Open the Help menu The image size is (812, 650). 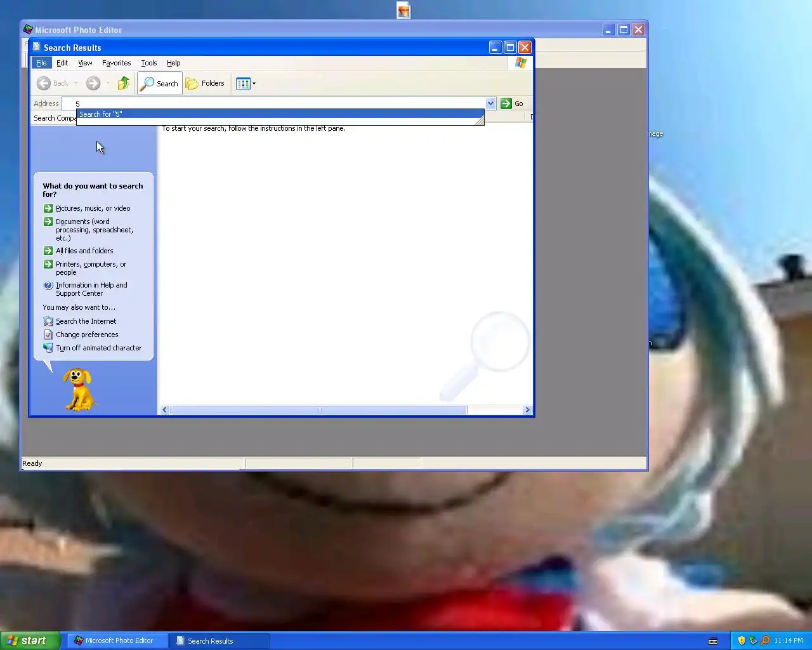[174, 63]
